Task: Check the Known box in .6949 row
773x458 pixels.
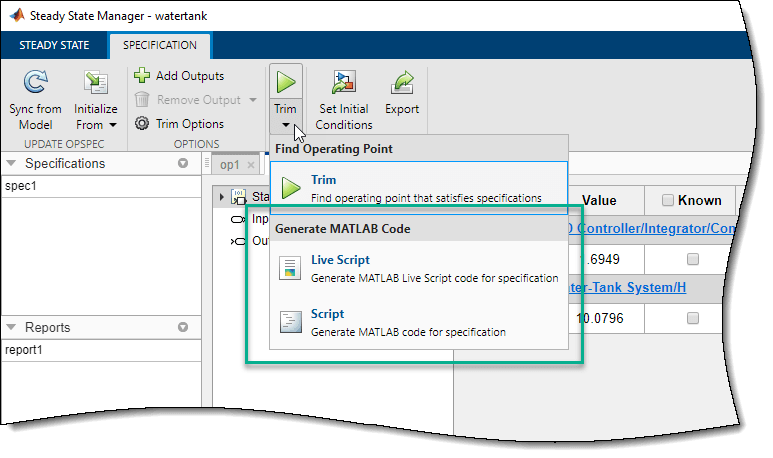Action: pyautogui.click(x=692, y=259)
